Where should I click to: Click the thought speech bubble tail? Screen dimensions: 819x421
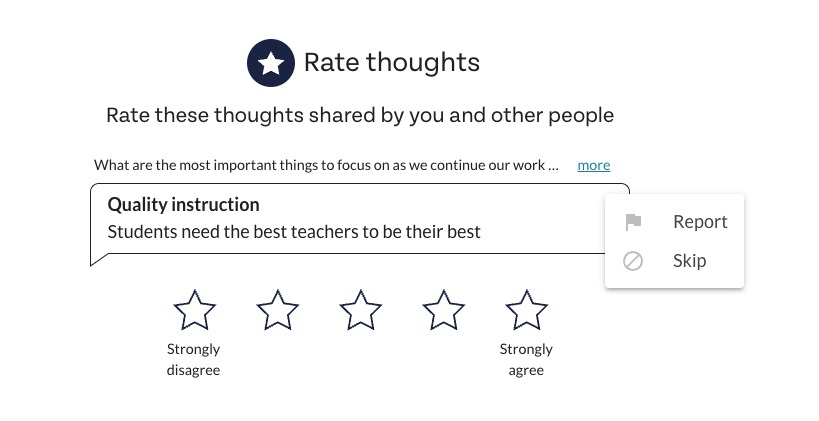pyautogui.click(x=99, y=260)
